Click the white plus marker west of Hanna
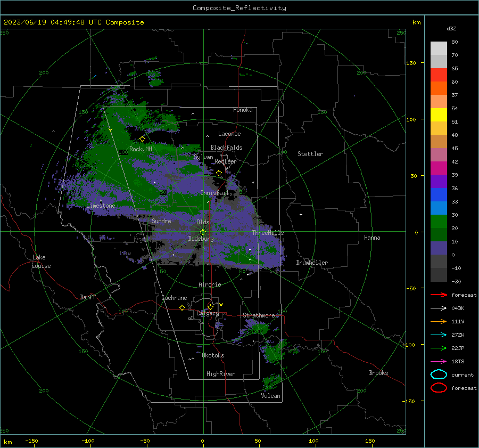Screen dimensions: 479x448 [301, 214]
